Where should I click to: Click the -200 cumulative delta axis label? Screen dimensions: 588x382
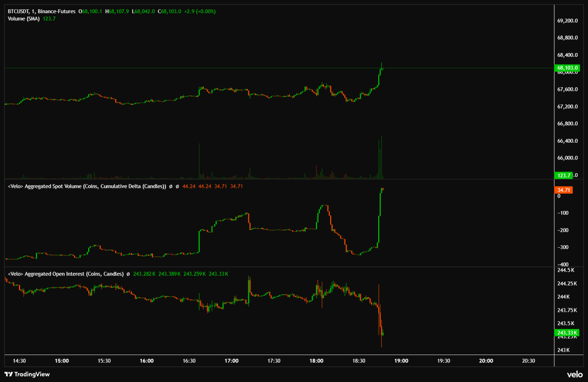click(562, 230)
